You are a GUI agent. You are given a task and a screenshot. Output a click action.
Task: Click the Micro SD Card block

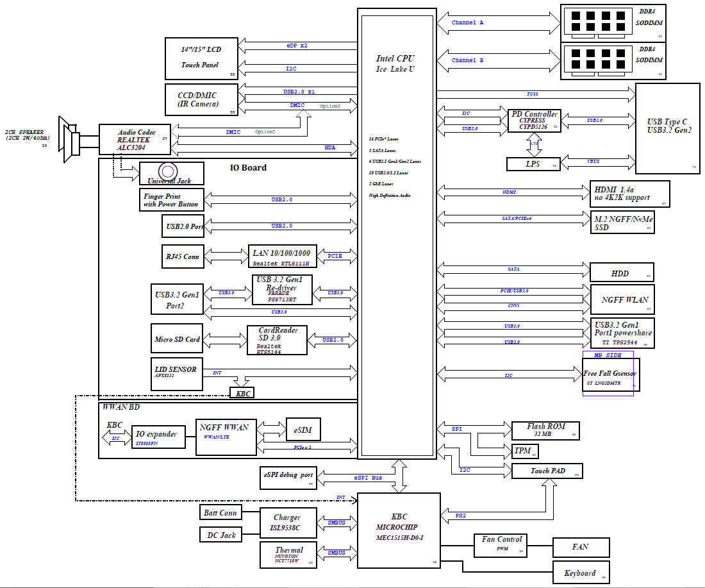click(177, 339)
